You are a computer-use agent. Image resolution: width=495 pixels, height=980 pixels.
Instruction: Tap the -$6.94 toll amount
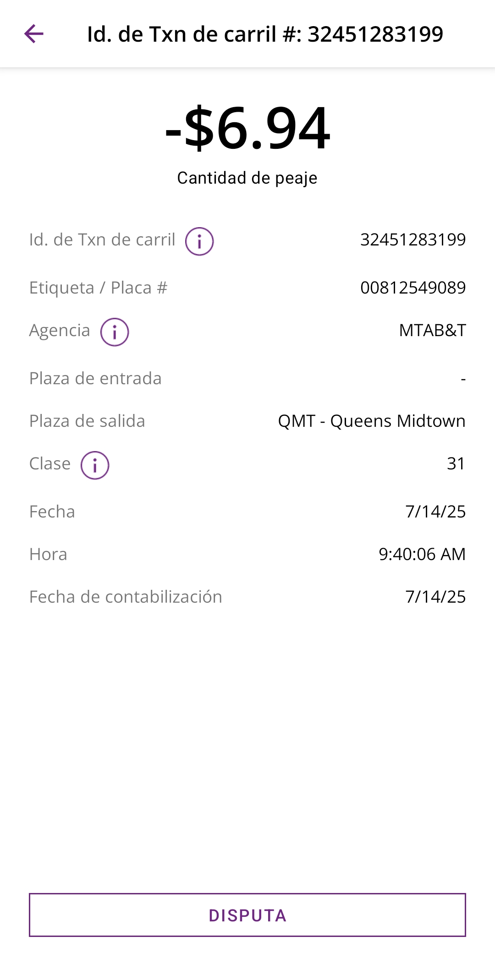[247, 128]
